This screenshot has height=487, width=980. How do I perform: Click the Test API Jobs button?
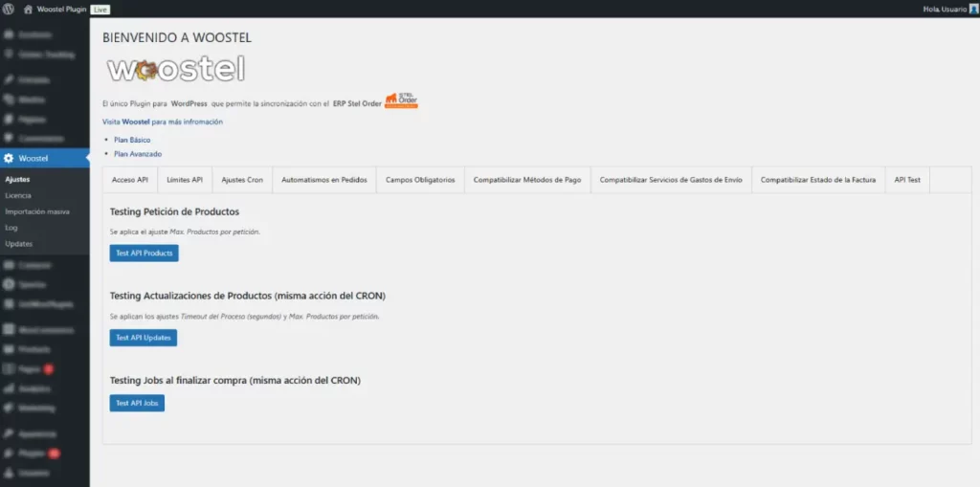(x=137, y=403)
